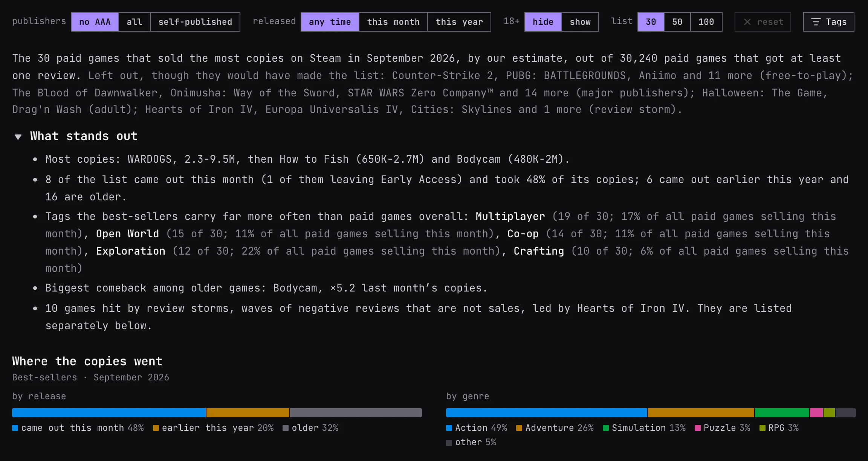This screenshot has height=461, width=868.
Task: Click the bold 'Open World' tag text
Action: click(127, 234)
